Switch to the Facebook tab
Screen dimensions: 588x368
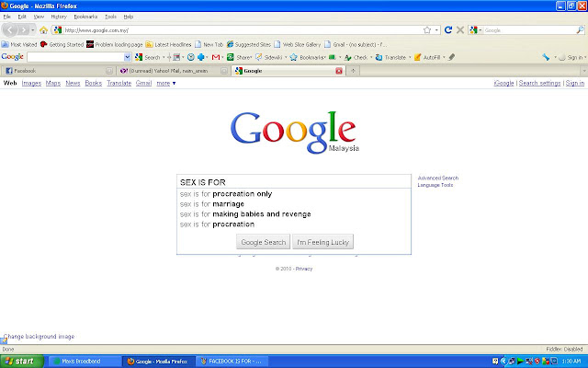tap(58, 71)
